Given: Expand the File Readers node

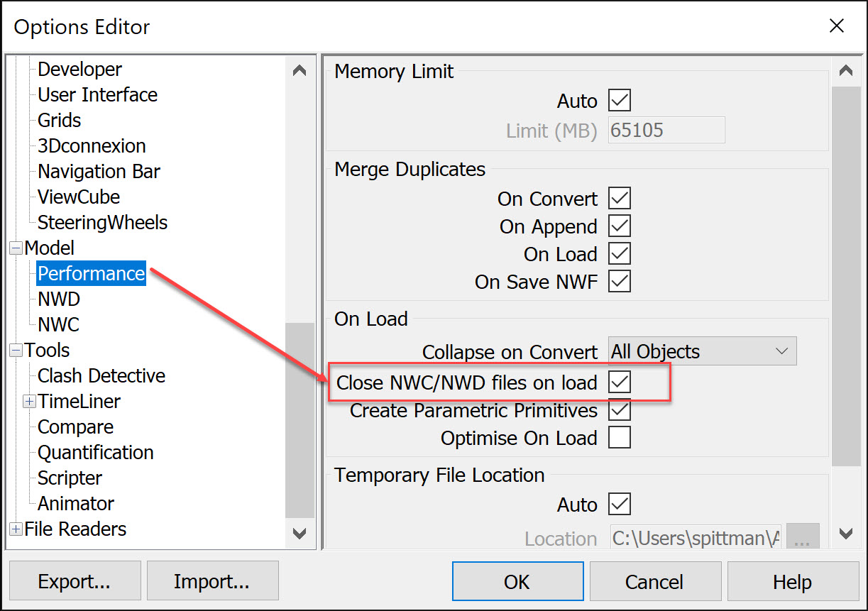Looking at the screenshot, I should 16,529.
